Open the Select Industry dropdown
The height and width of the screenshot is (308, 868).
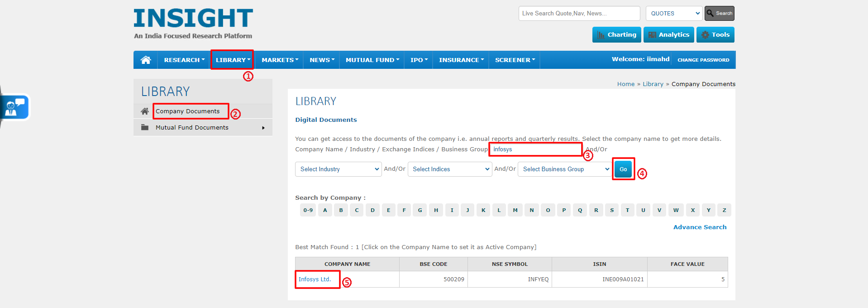click(x=338, y=169)
